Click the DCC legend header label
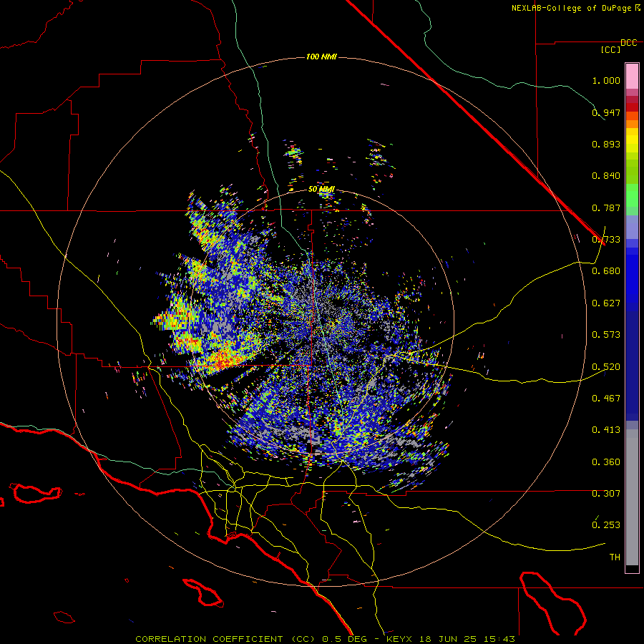Viewport: 644px width, 644px height. tap(628, 43)
